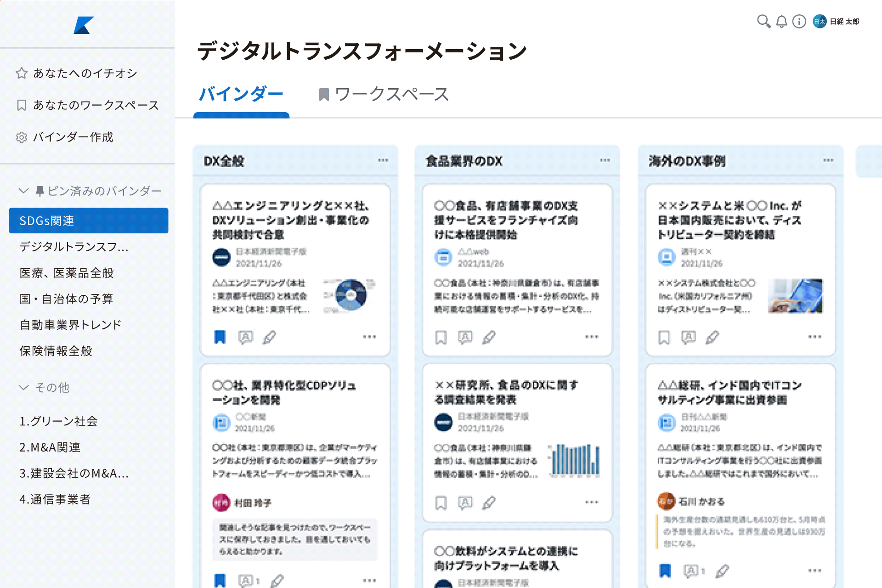Open ××研究所、食品のDX article title

(507, 392)
